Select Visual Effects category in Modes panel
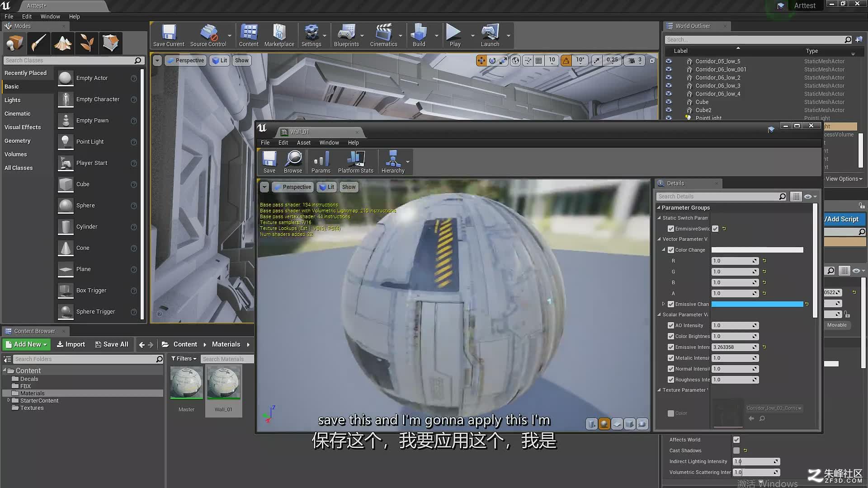This screenshot has height=488, width=868. (23, 127)
